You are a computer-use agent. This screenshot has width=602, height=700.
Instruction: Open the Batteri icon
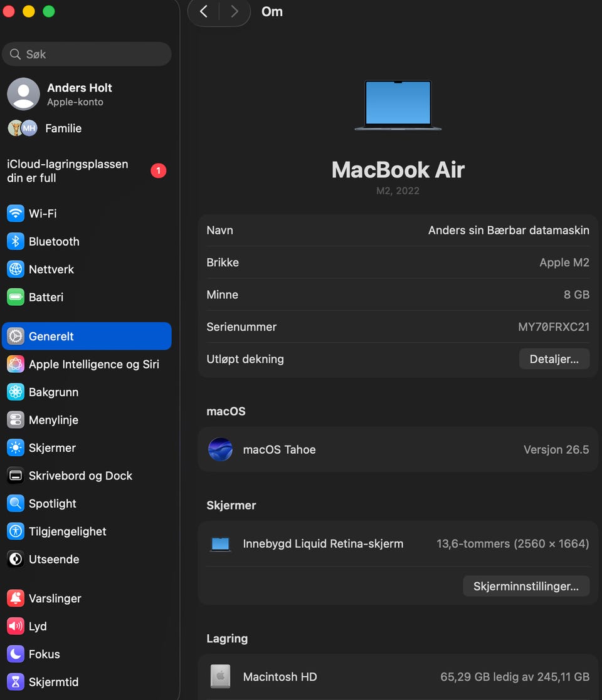click(x=16, y=297)
